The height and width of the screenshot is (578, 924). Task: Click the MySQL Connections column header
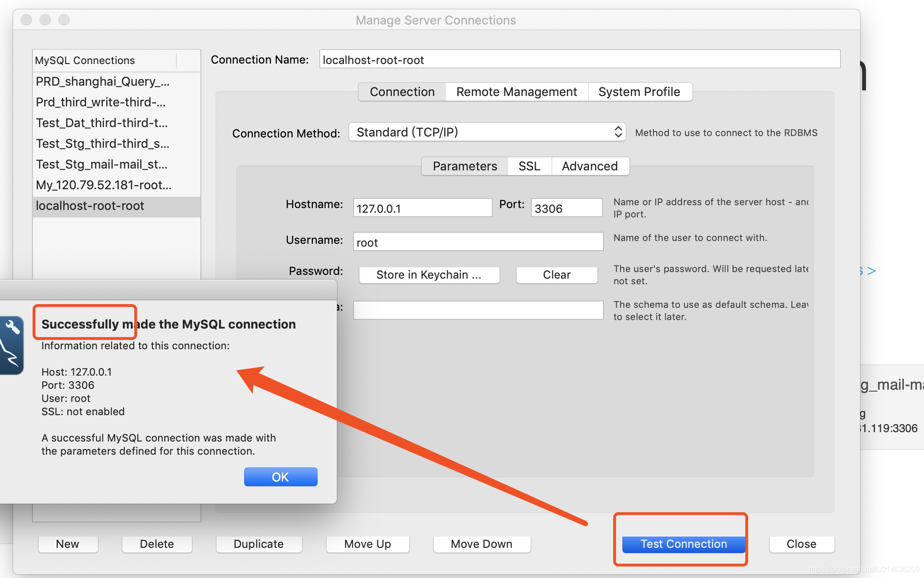[104, 60]
